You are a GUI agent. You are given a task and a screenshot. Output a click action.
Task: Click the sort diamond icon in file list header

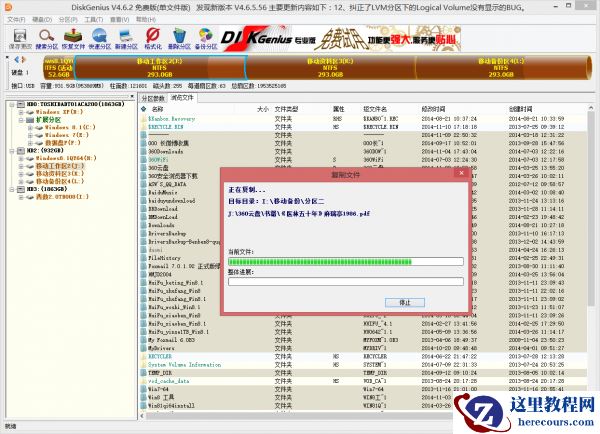pyautogui.click(x=143, y=109)
